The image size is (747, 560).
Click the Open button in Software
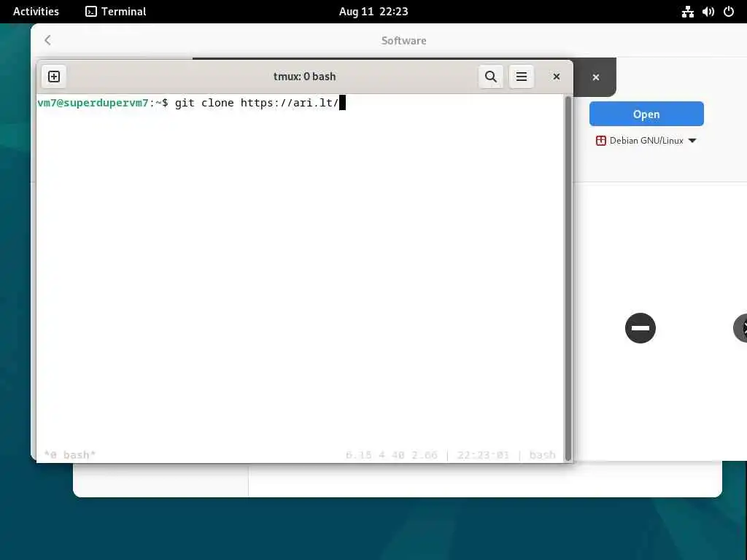click(x=646, y=114)
